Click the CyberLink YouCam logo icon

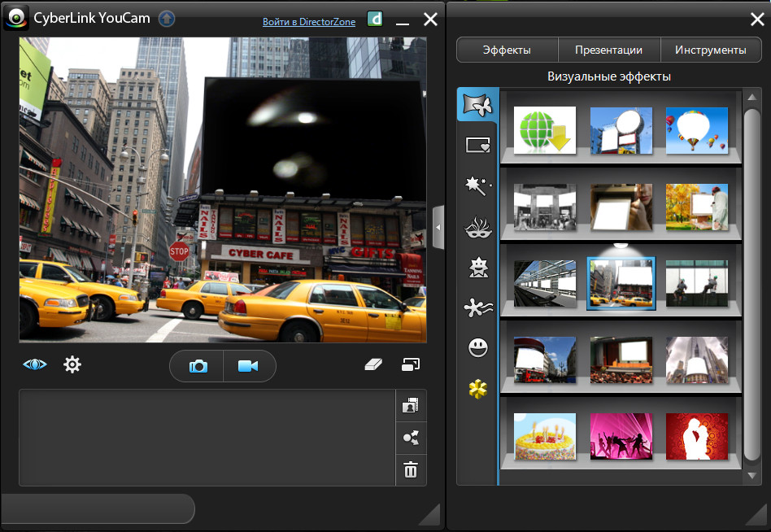coord(16,18)
